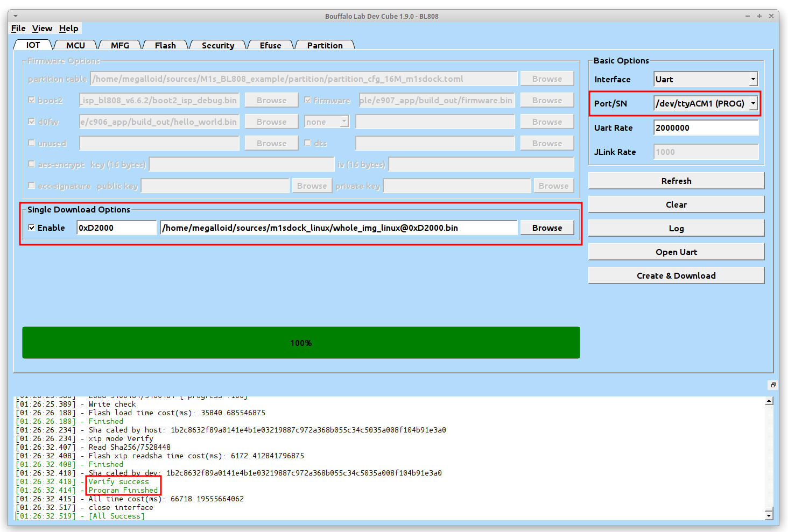Toggle the dts checkbox
The image size is (788, 532).
(307, 143)
